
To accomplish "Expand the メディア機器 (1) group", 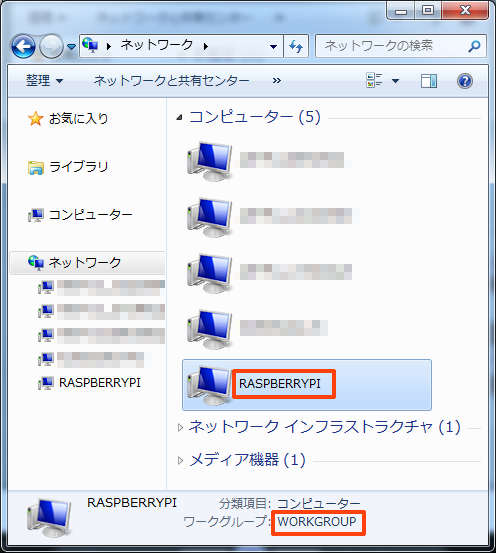I will pyautogui.click(x=180, y=461).
